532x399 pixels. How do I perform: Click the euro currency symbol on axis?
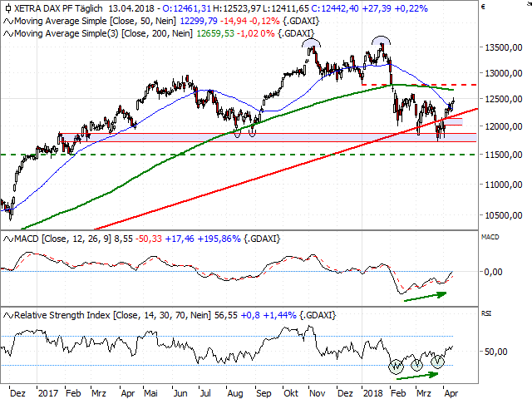(x=484, y=7)
